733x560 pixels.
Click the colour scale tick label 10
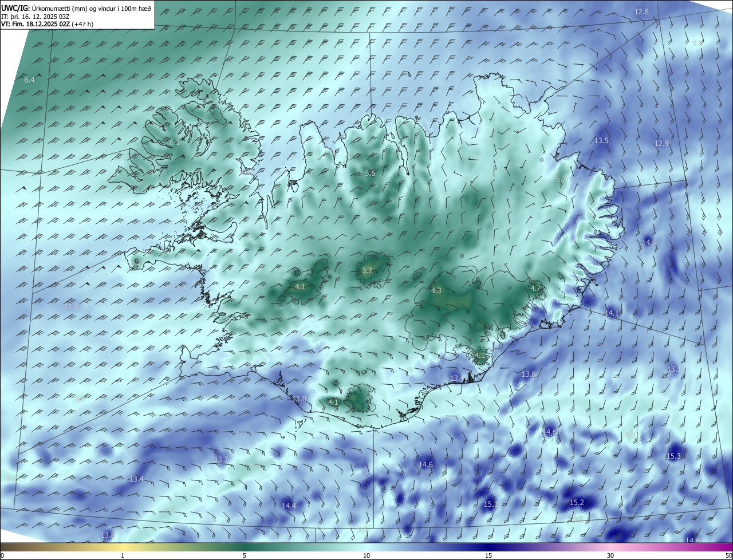366,555
